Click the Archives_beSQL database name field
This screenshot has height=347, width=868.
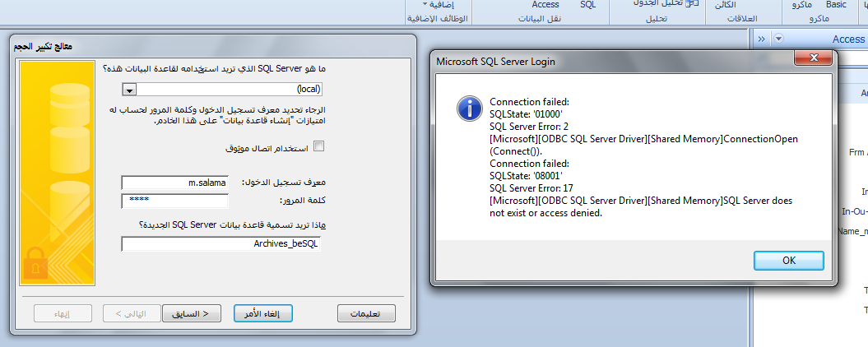point(221,243)
